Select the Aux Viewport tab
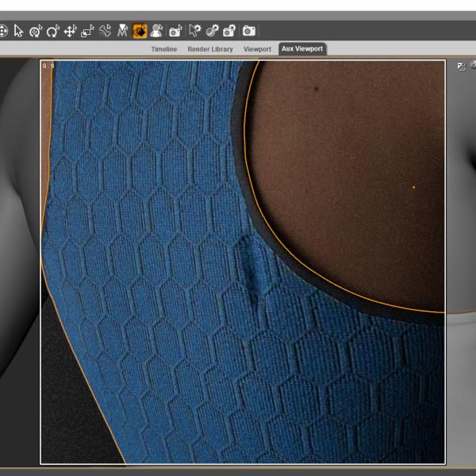Image resolution: width=476 pixels, height=476 pixels. (302, 49)
